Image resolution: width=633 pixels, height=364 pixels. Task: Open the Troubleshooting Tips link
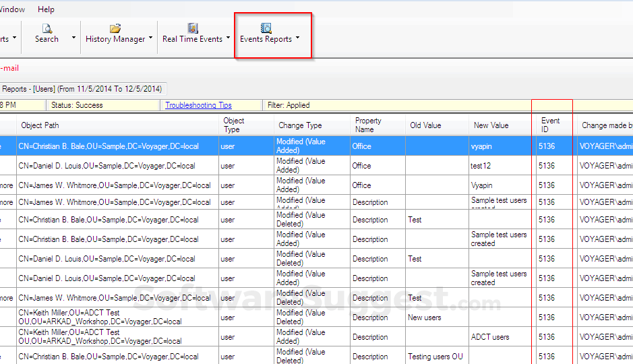coord(198,105)
